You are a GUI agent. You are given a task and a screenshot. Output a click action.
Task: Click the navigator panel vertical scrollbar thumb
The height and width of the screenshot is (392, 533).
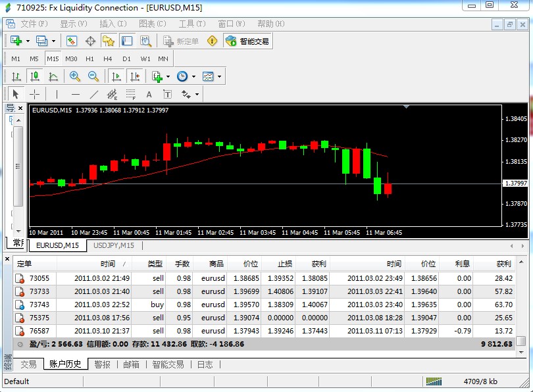pos(18,166)
